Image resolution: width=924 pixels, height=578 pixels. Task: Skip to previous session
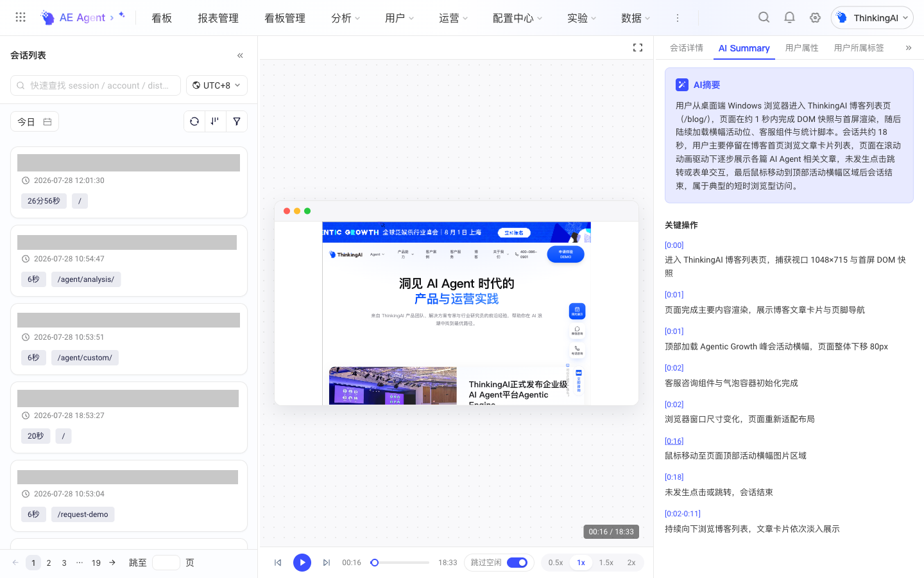pos(278,563)
